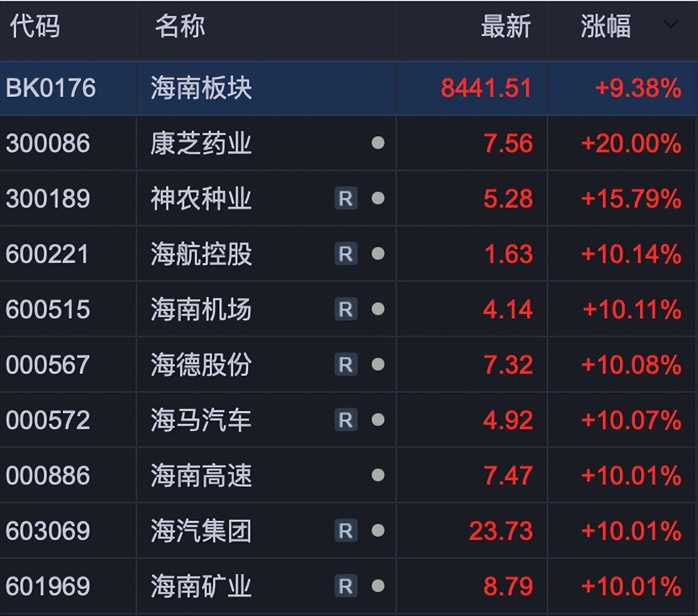Click the R badge for 海南矿业
Image resolution: width=698 pixels, height=616 pixels.
(x=346, y=586)
